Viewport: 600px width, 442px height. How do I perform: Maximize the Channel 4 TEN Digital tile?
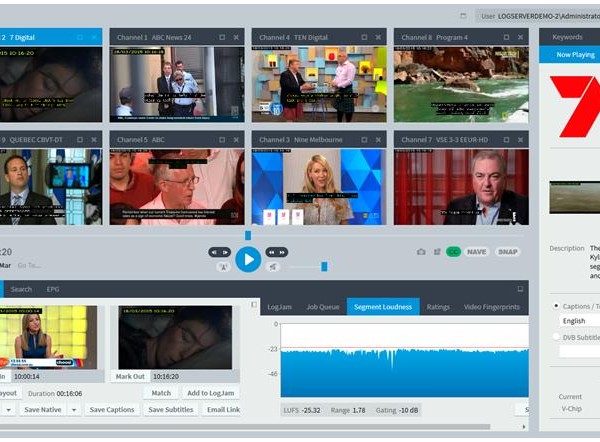point(364,37)
